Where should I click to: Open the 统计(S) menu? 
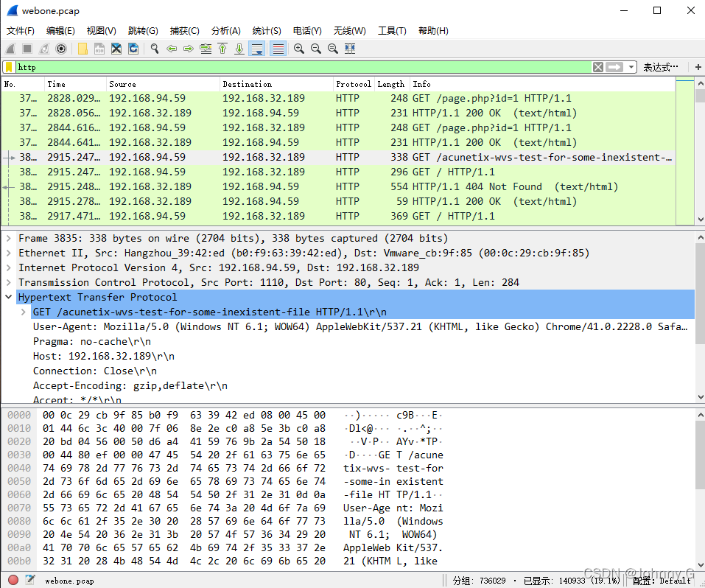267,31
